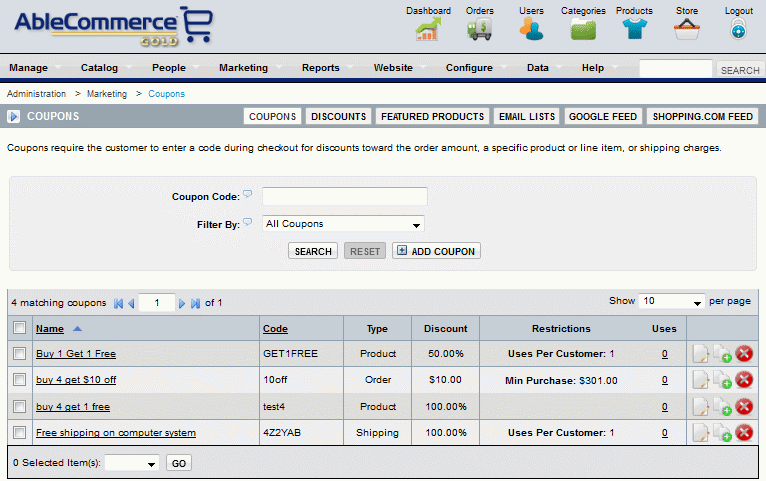Edit the buy 4 get $10 off coupon
Screen dimensions: 766x481
(x=701, y=380)
